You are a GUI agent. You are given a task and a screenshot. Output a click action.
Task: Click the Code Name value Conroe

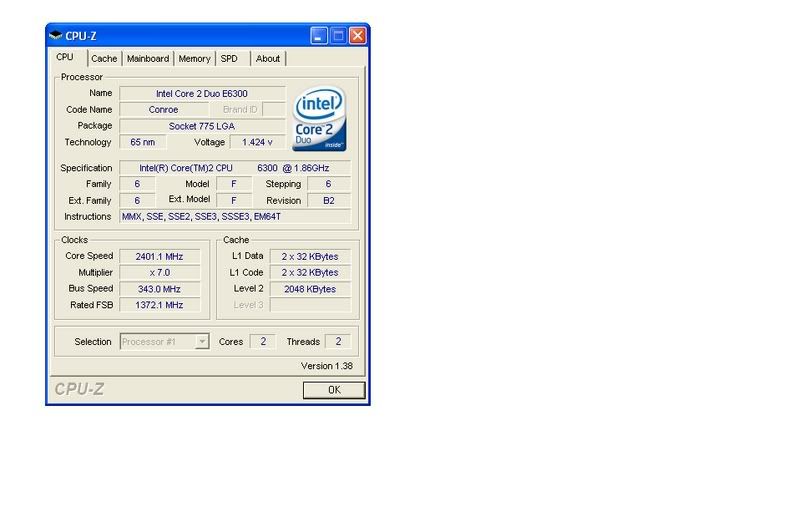point(164,110)
